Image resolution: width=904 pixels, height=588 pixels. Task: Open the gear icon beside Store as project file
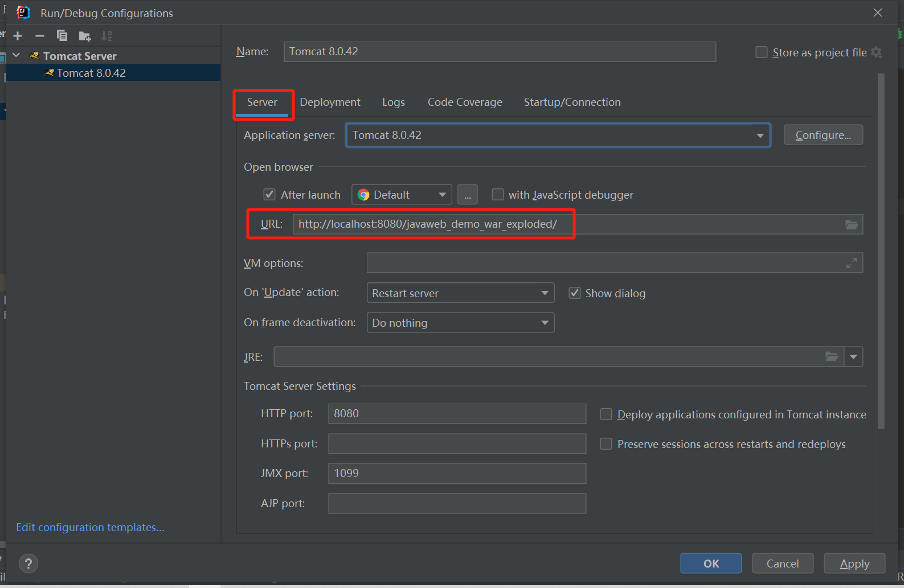(x=877, y=52)
